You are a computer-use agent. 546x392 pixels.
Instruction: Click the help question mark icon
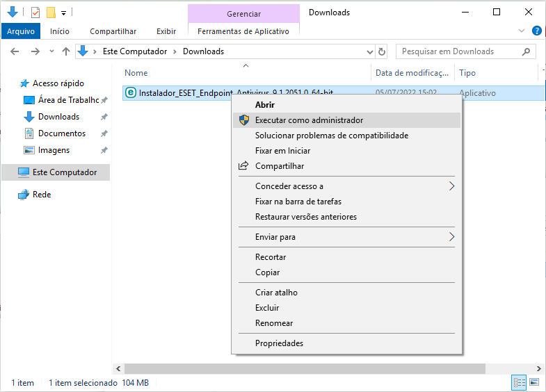[536, 31]
